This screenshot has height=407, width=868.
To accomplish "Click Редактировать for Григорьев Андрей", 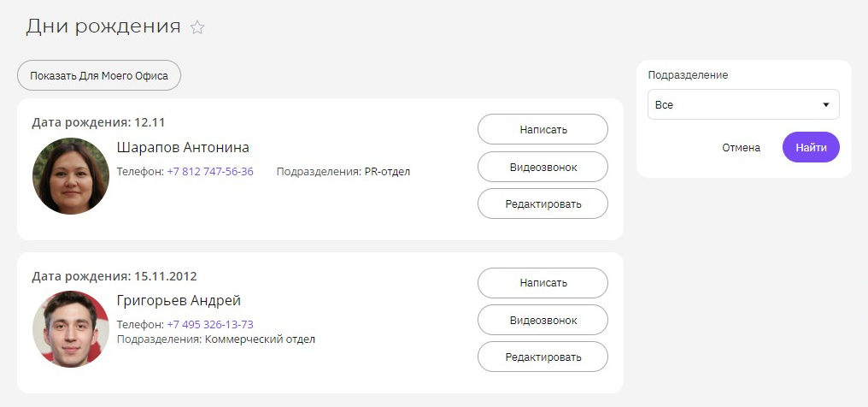I will (x=542, y=357).
